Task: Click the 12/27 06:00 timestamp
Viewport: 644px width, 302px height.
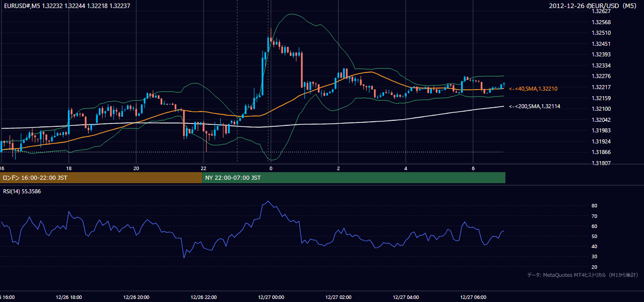Action: 473,297
